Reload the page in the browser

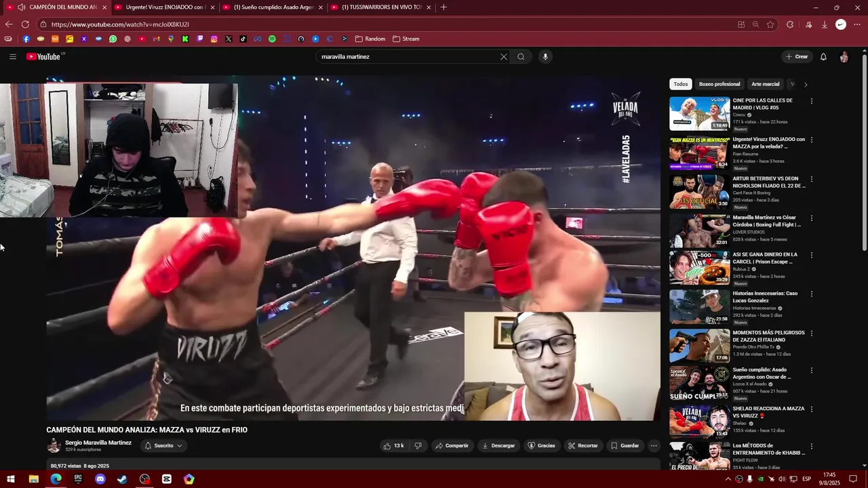[25, 24]
